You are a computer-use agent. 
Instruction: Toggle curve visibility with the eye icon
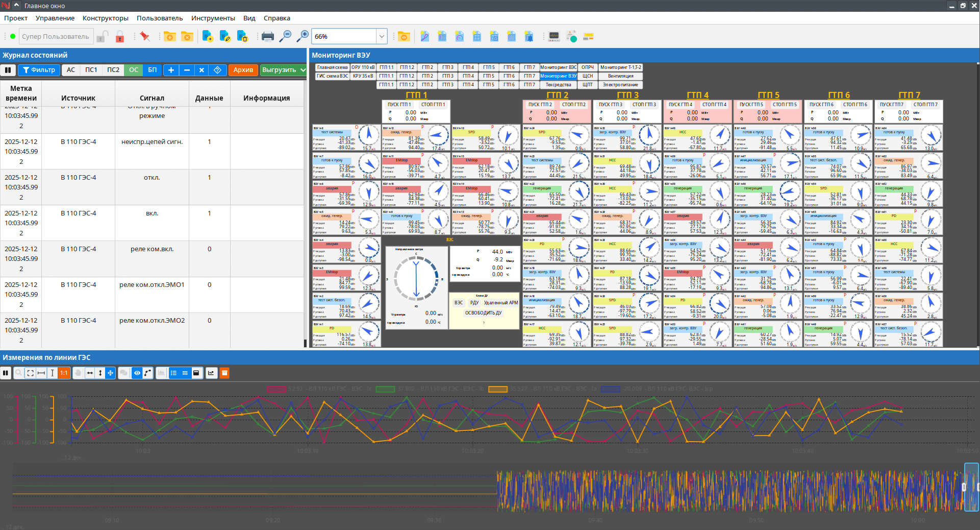(x=137, y=373)
